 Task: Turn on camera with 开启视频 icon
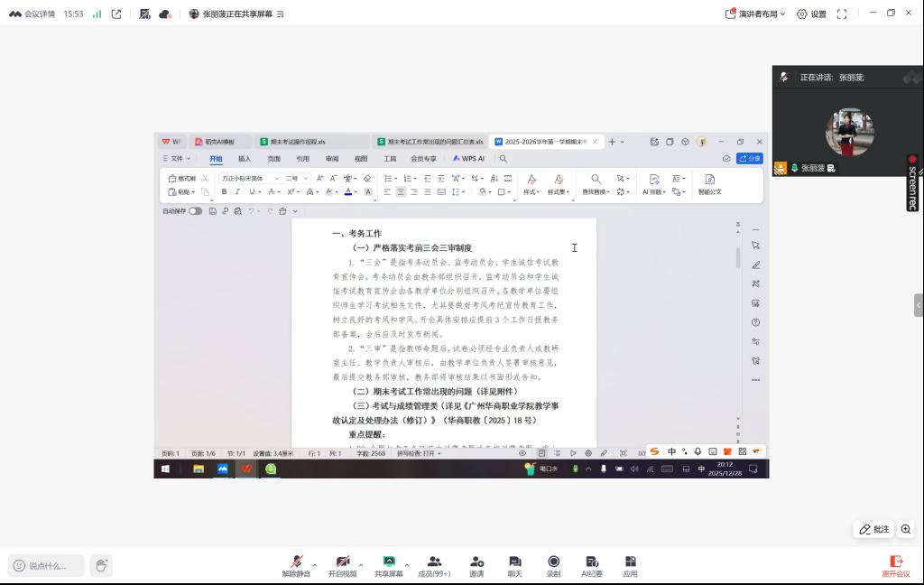[x=342, y=563]
